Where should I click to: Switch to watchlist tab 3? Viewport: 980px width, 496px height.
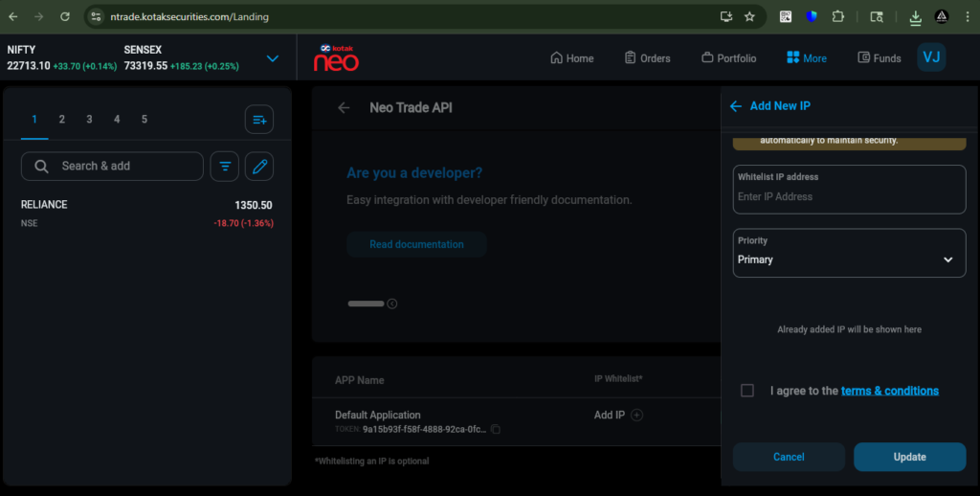tap(89, 120)
